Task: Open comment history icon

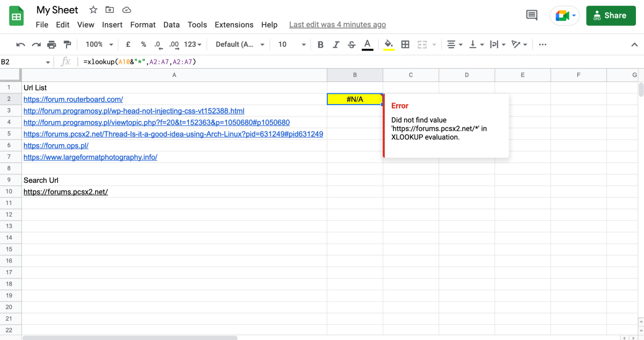Action: (532, 16)
